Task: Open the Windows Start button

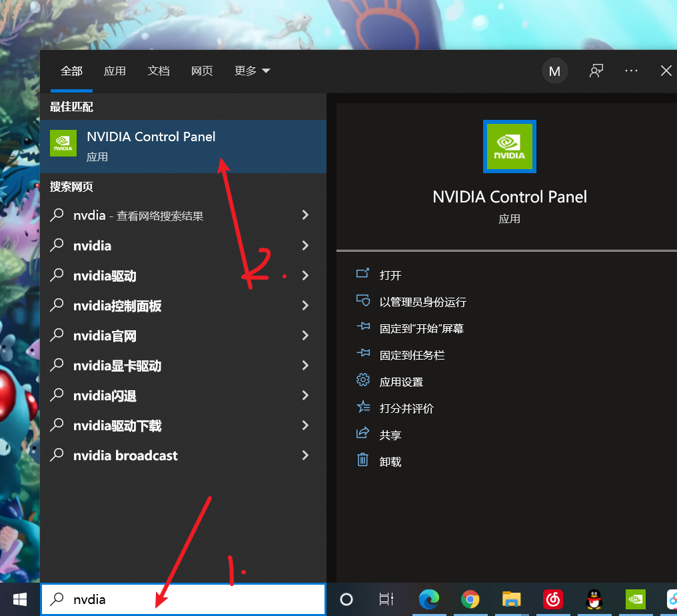Action: (20, 599)
